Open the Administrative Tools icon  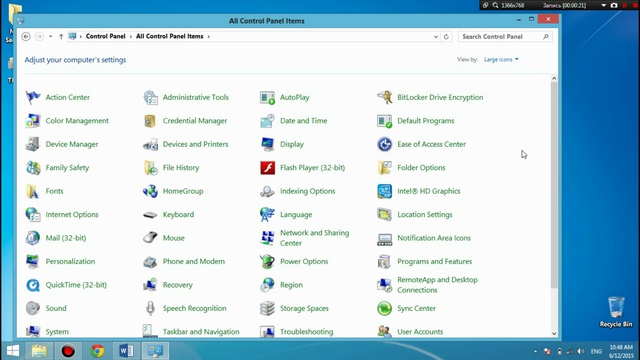(x=150, y=97)
